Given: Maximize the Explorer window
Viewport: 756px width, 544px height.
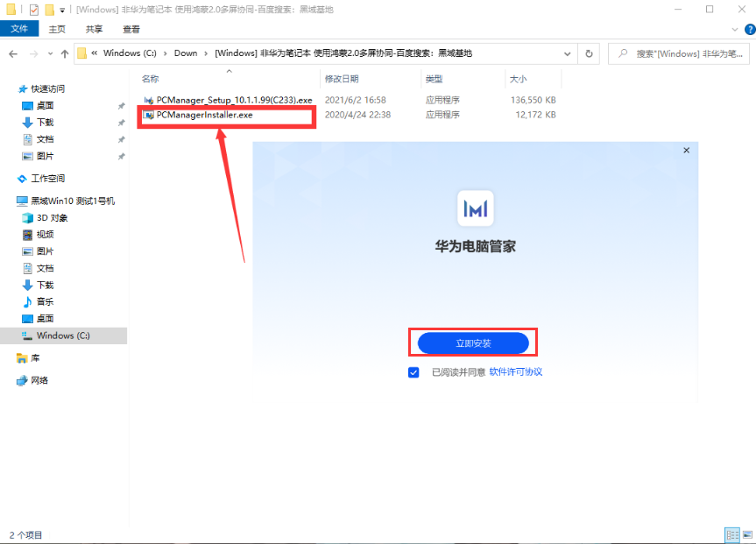Looking at the screenshot, I should tap(710, 9).
